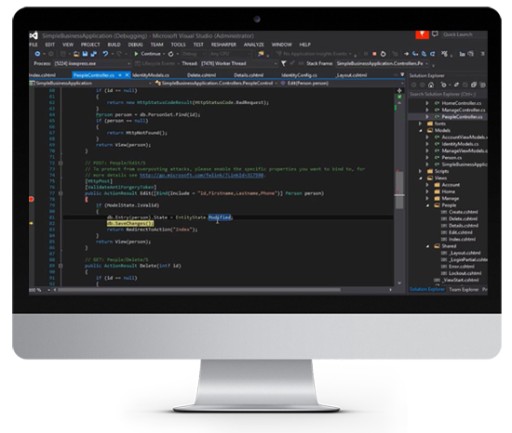Viewport: 512px width, 433px height.
Task: Open the go.microsoft.com link in comment
Action: click(202, 175)
